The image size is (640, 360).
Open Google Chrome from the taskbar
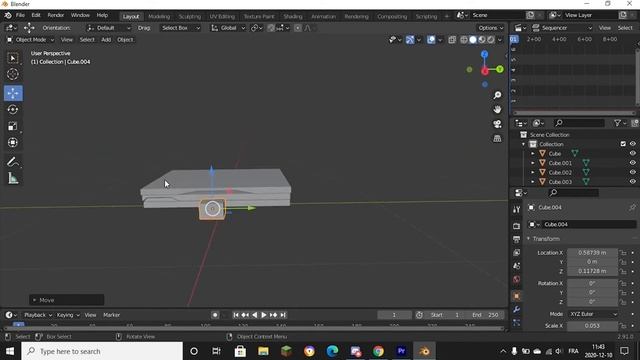[x=378, y=351]
